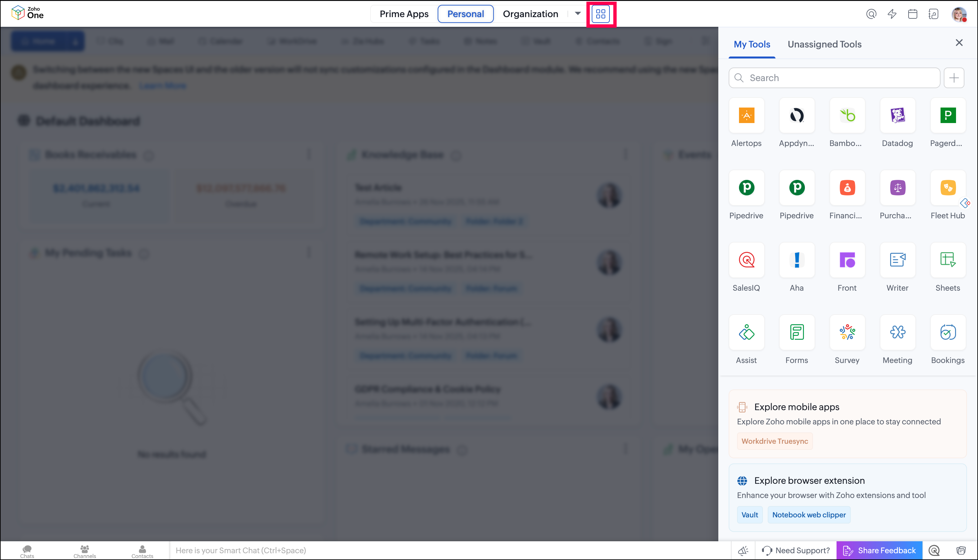This screenshot has width=978, height=560.
Task: Launch Fleet Hub
Action: coord(948,188)
